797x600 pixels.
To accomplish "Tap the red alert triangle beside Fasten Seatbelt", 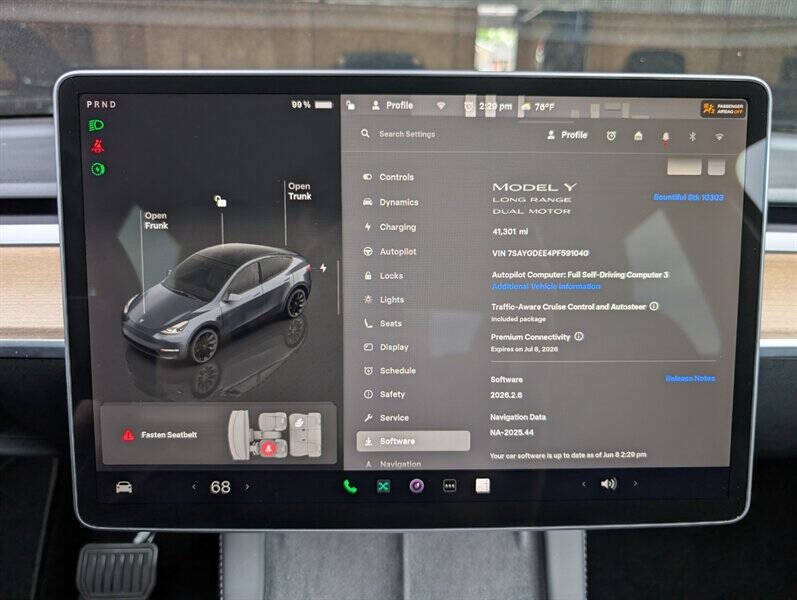I will (128, 435).
